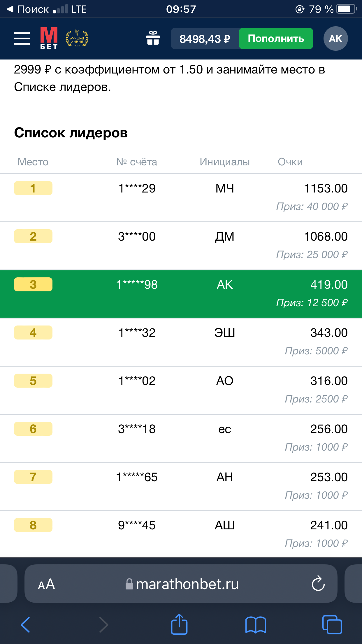362x644 pixels.
Task: Open Safari bookmarks
Action: (256, 624)
